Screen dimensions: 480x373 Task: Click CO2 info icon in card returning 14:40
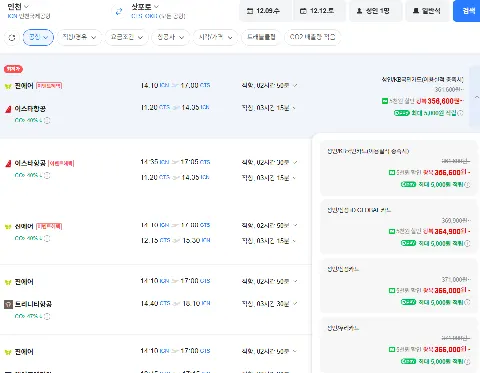pos(47,316)
